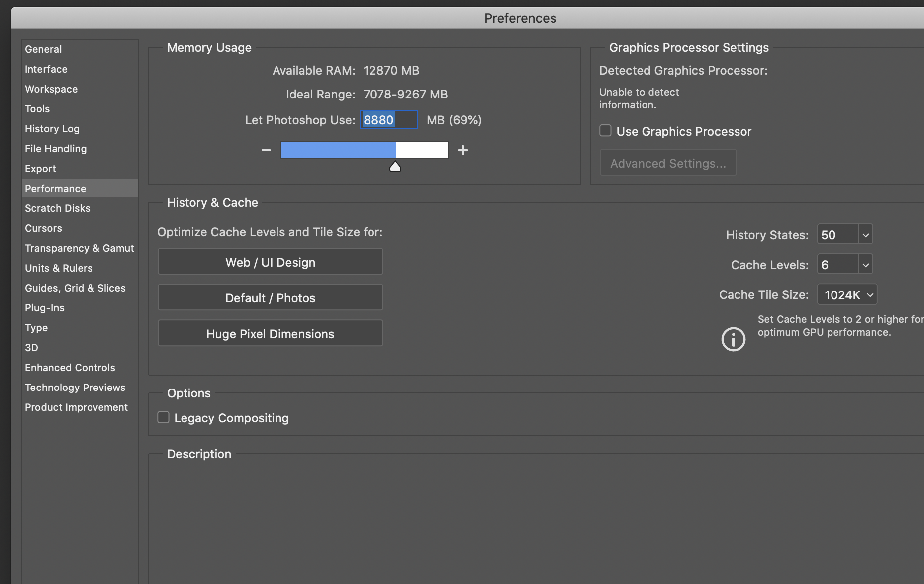Screen dimensions: 924x584
Task: Open the Technology Previews preferences
Action: pyautogui.click(x=75, y=388)
